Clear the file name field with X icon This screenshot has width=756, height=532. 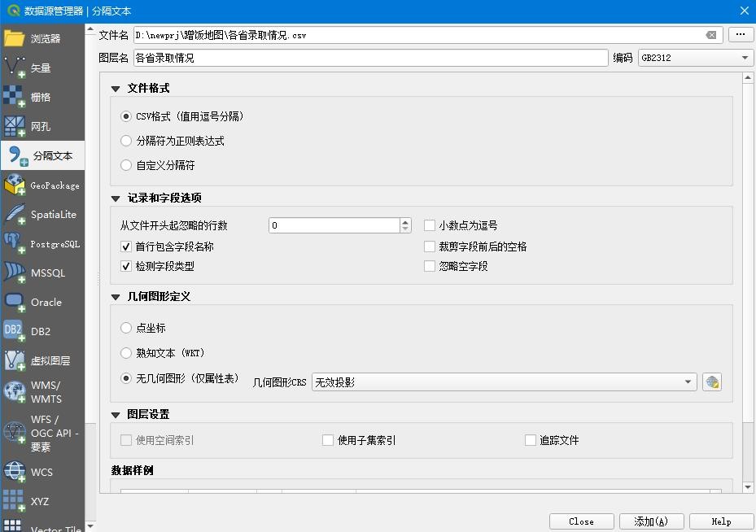pyautogui.click(x=711, y=35)
